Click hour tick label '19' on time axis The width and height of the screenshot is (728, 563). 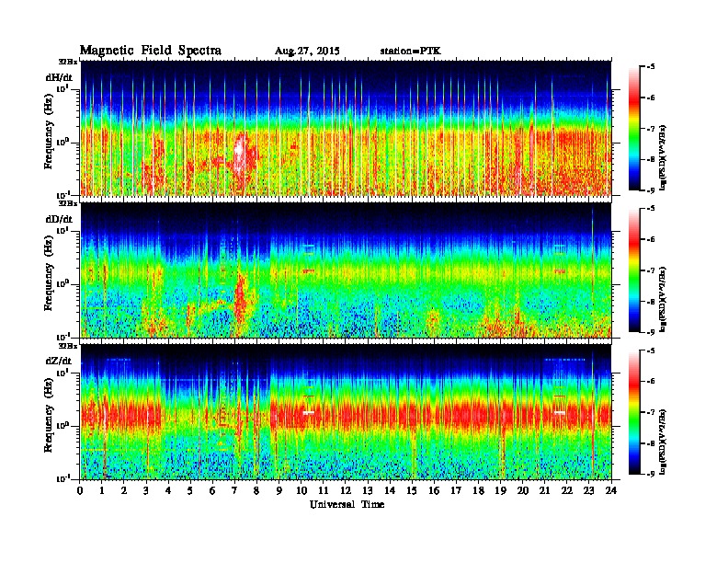(500, 490)
